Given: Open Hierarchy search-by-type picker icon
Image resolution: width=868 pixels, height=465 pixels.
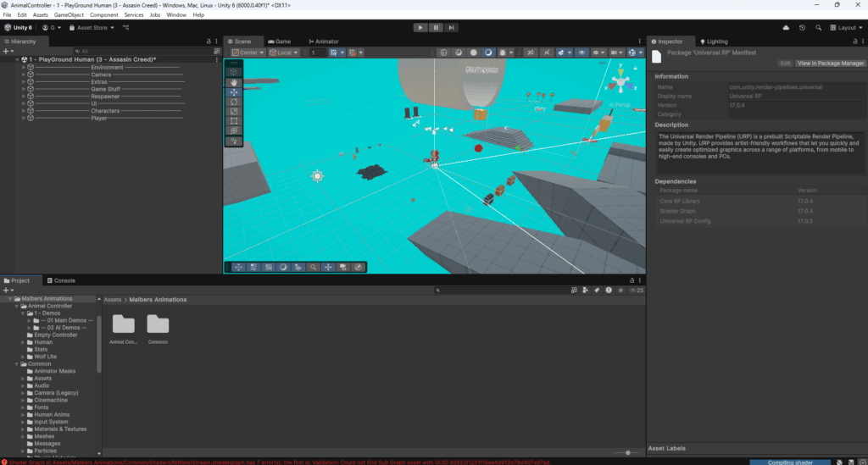Looking at the screenshot, I should 217,51.
